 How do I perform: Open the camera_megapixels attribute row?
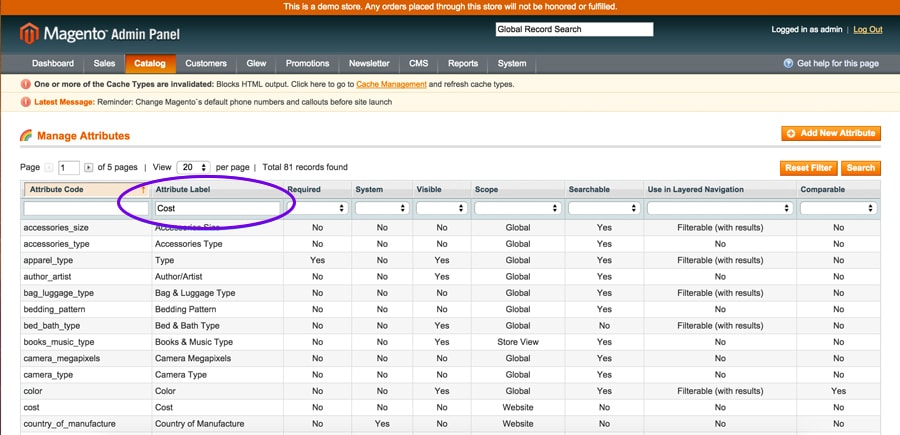coord(450,359)
